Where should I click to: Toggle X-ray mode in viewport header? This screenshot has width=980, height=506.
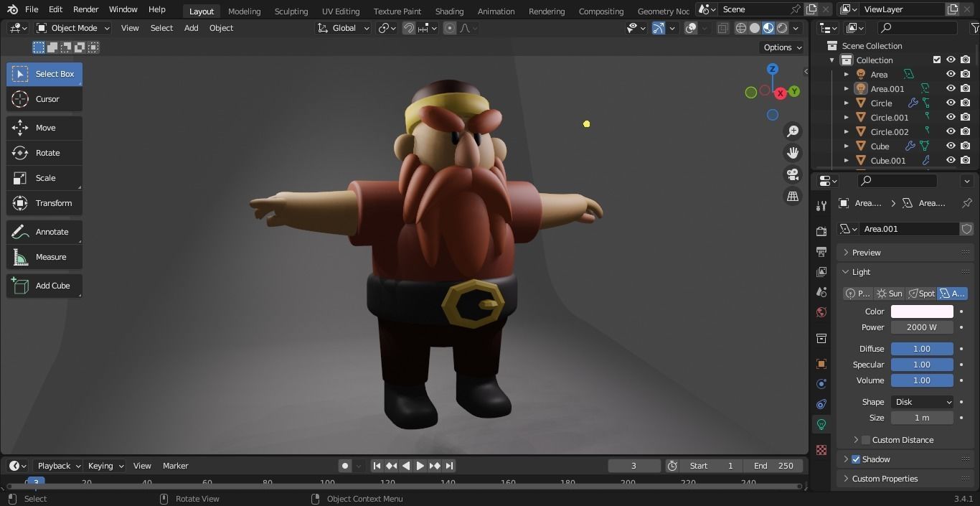pos(722,28)
